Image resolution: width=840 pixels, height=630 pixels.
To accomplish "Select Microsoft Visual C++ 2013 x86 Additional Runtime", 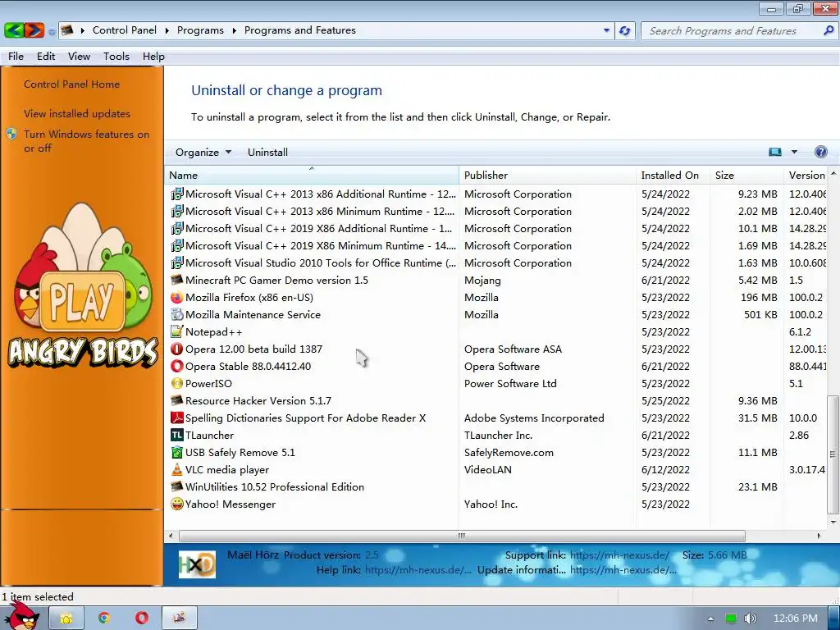I will point(495,194).
